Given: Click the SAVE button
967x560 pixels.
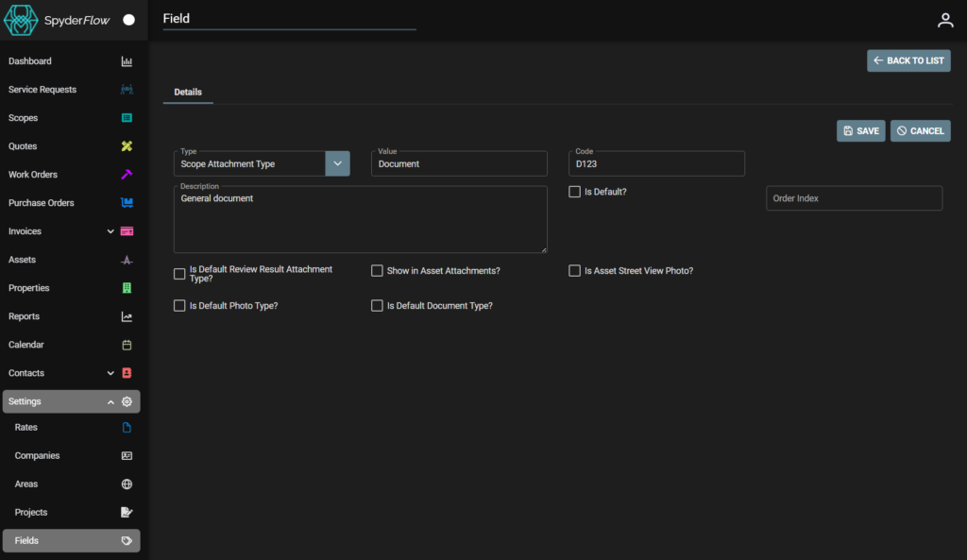Looking at the screenshot, I should point(860,130).
